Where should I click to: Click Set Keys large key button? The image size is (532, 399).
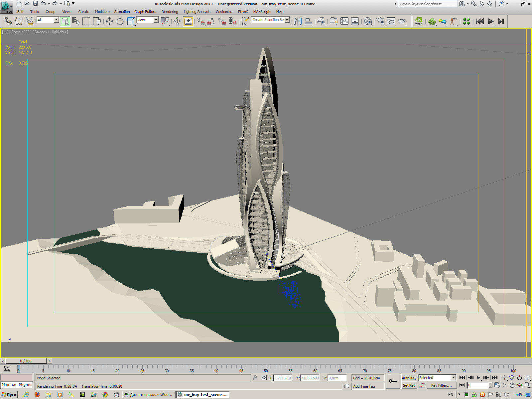click(x=393, y=381)
